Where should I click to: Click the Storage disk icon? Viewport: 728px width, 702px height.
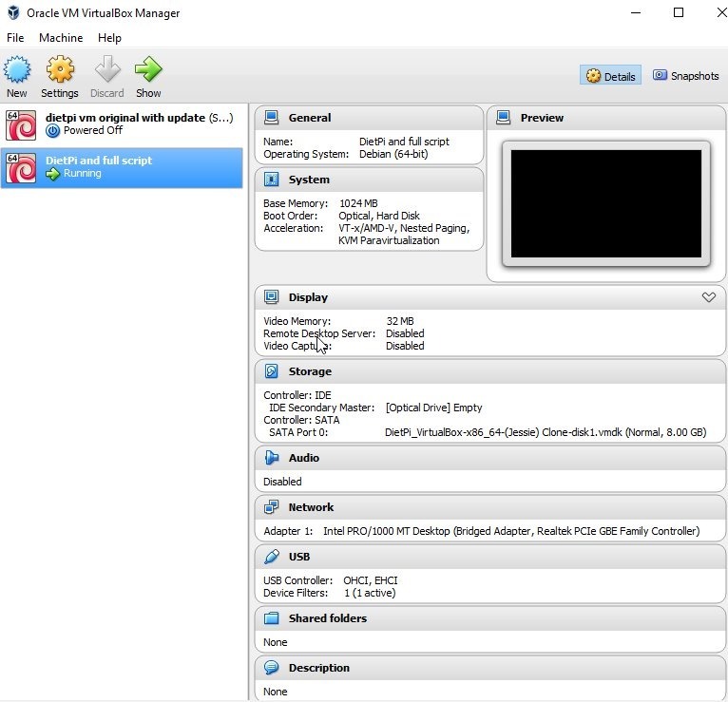click(x=272, y=371)
